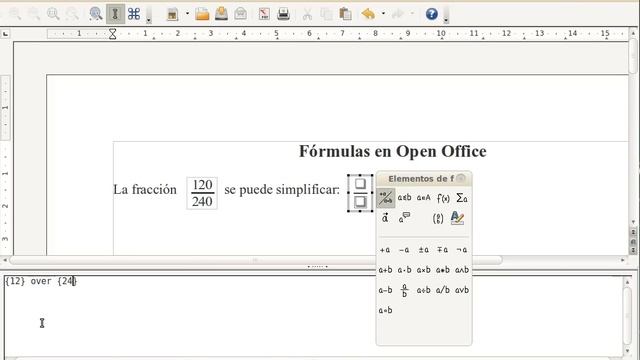Click the Show All zoom icon
This screenshot has height=360, width=640.
coord(72,14)
